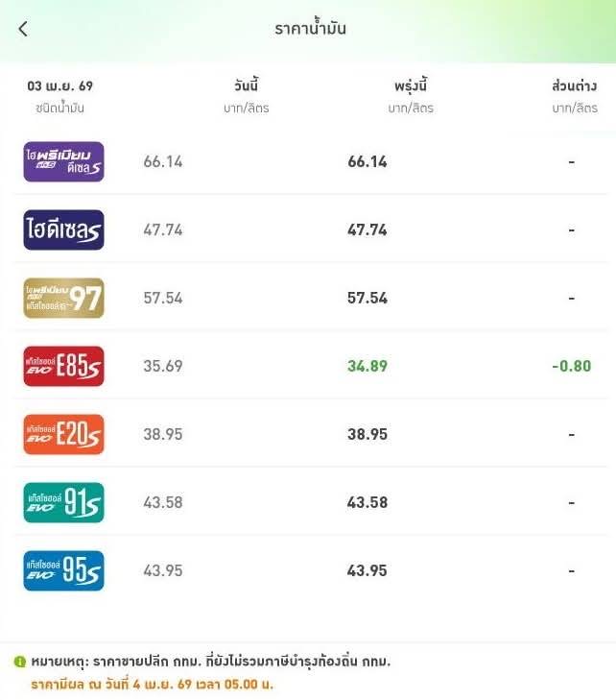The width and height of the screenshot is (616, 700).
Task: Click the 03 เม.ย. 69 date label
Action: [59, 85]
